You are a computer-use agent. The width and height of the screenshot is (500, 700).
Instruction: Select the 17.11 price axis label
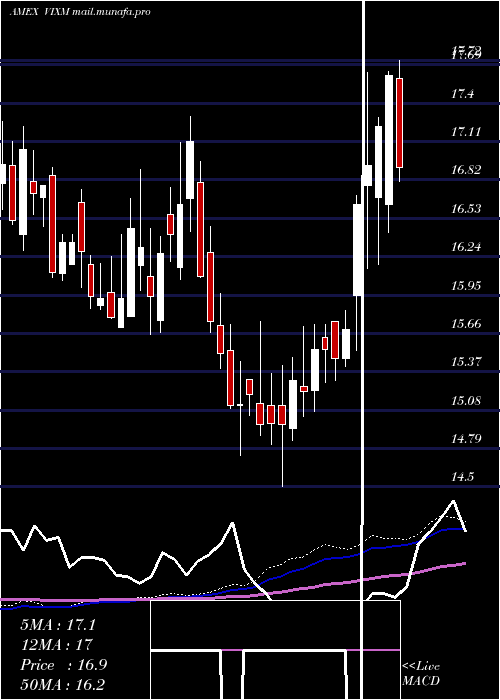pos(466,132)
